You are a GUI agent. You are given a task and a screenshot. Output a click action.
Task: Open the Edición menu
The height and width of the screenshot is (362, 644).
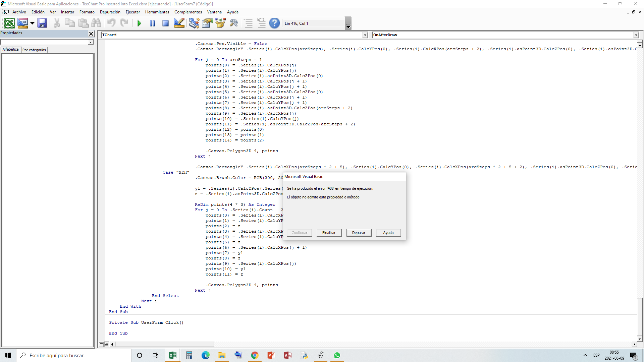38,12
